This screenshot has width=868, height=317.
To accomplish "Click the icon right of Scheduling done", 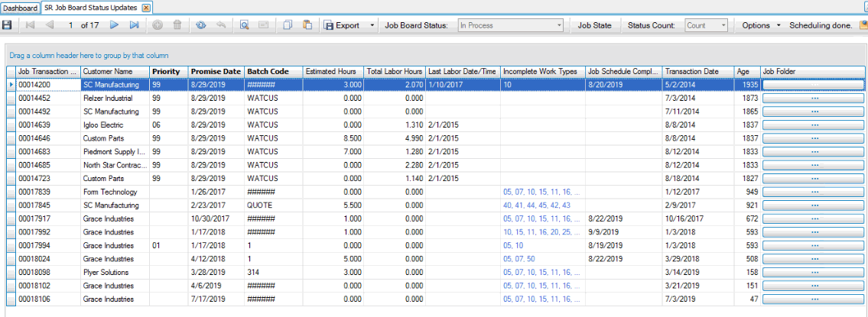I will tap(863, 25).
